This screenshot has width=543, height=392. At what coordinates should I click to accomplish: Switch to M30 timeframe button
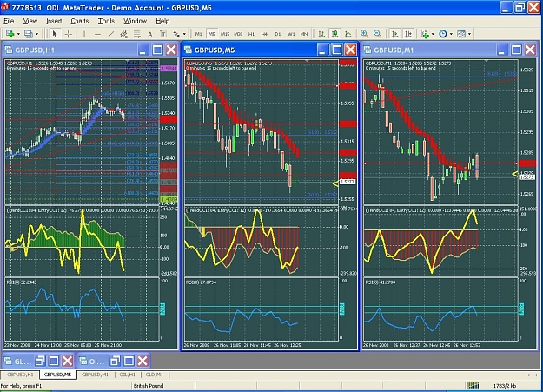click(x=238, y=34)
